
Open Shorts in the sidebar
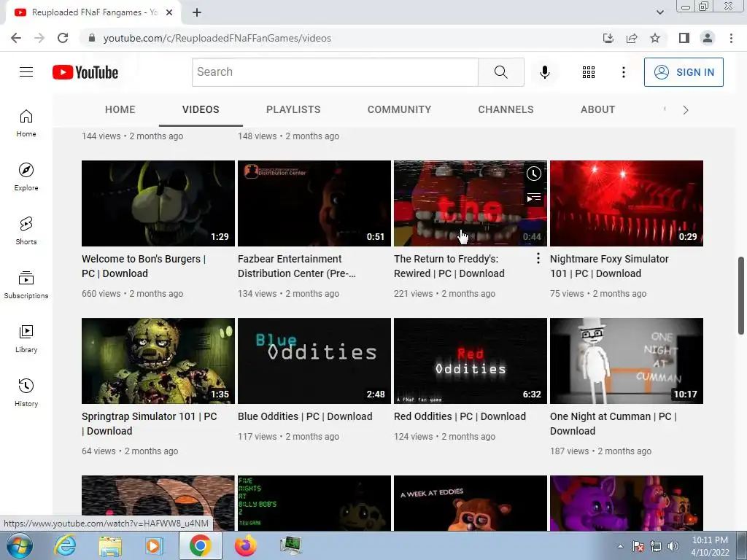(x=26, y=230)
